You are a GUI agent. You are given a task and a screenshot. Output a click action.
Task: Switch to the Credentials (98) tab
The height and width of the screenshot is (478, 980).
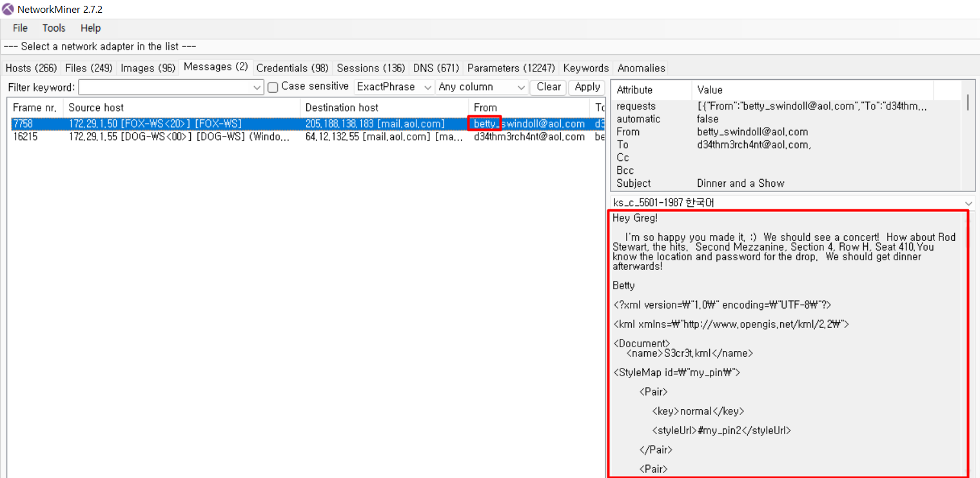(293, 68)
